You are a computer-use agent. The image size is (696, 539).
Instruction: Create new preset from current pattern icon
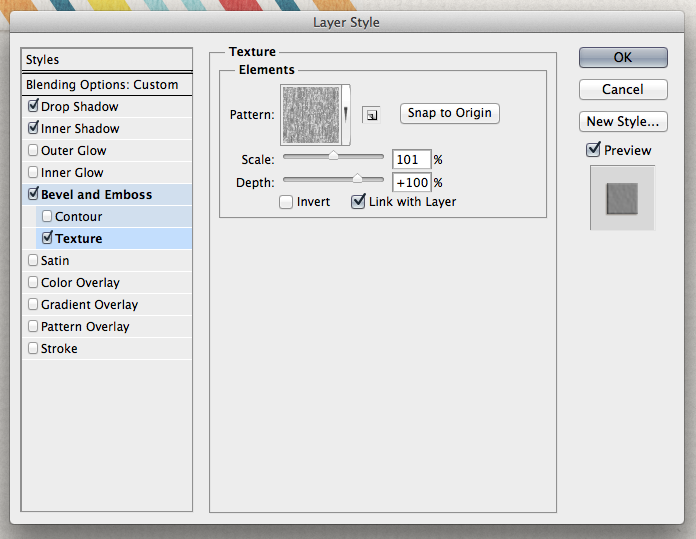(x=371, y=115)
